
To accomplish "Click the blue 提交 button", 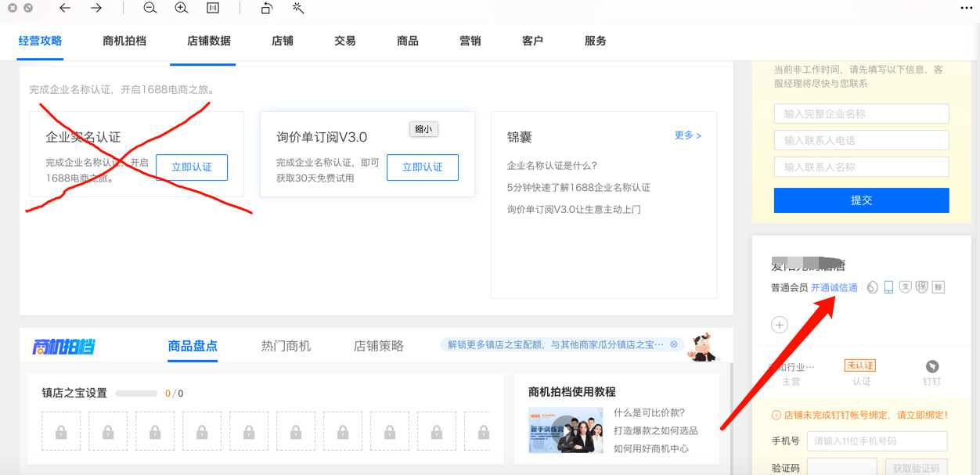I will coord(861,200).
